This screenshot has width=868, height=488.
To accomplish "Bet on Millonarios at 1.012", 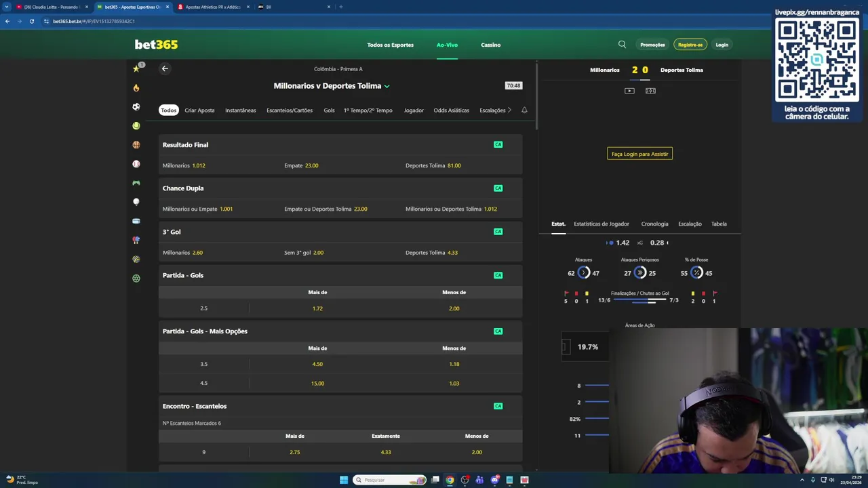I will click(x=184, y=165).
